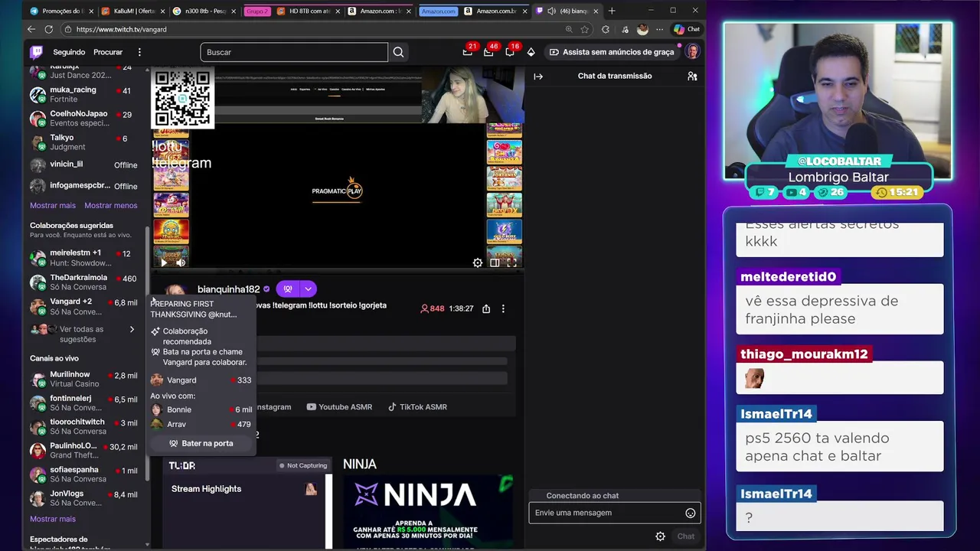
Task: Open whispers icon with 46 badge
Action: point(488,51)
